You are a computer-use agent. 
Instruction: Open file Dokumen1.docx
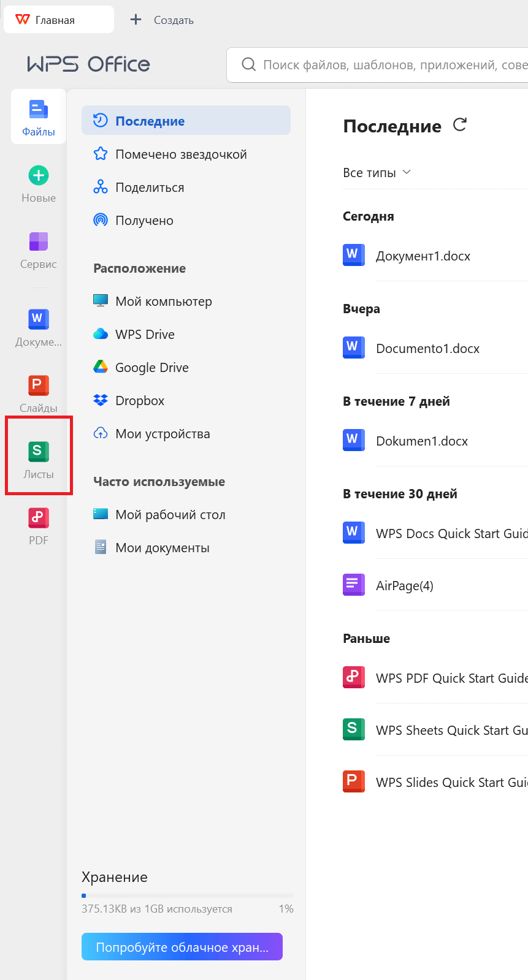[422, 441]
